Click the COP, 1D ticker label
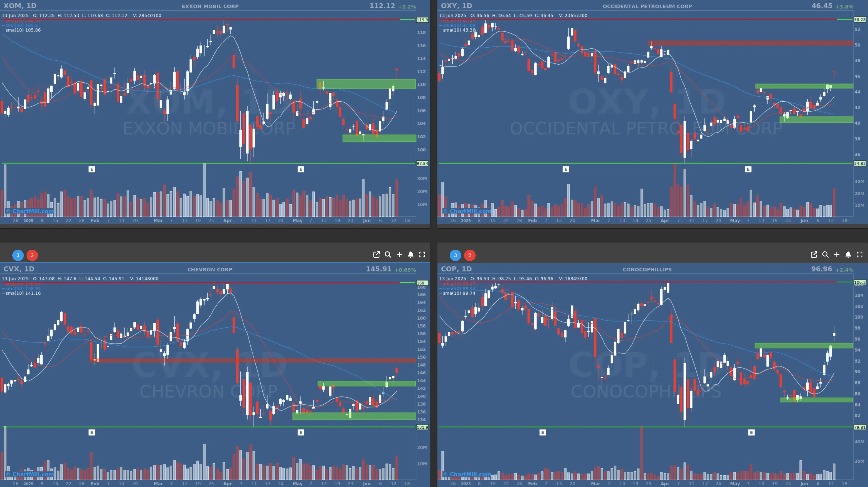Screen dimensions: 868x487 [456, 269]
